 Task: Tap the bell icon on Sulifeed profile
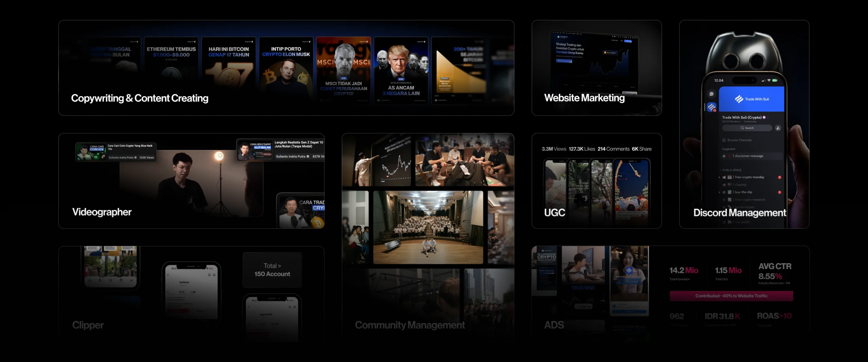pyautogui.click(x=209, y=275)
